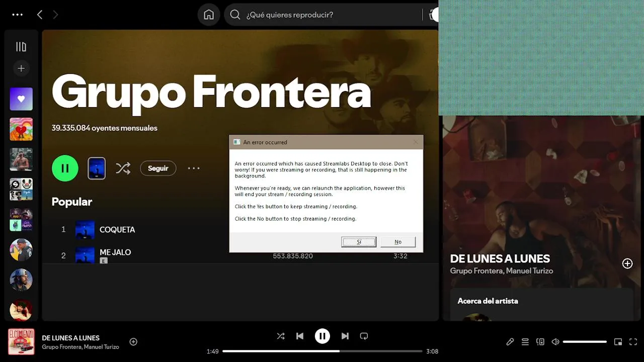The height and width of the screenshot is (362, 644).
Task: Open the red heart cover playlist
Action: (x=21, y=129)
